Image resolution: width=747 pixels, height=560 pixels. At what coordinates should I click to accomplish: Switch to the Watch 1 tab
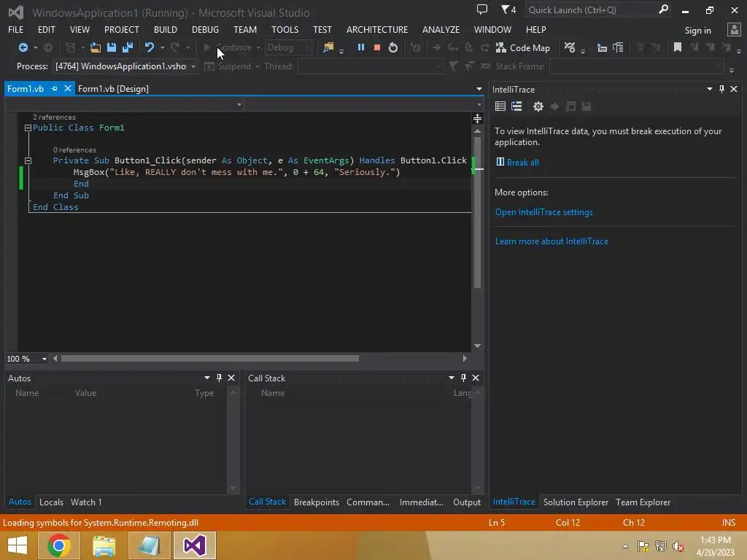click(86, 502)
